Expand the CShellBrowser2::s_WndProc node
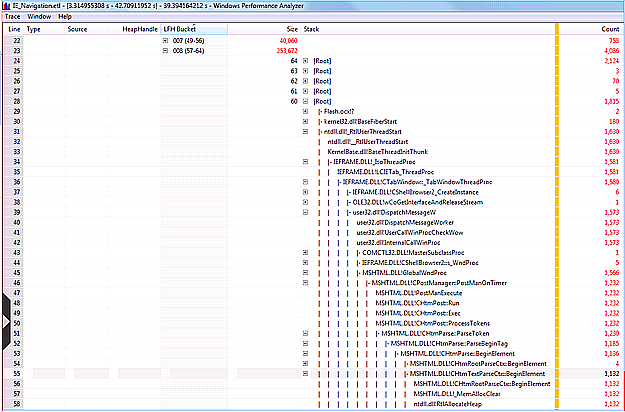Screen dimensions: 625x412 click(x=305, y=263)
